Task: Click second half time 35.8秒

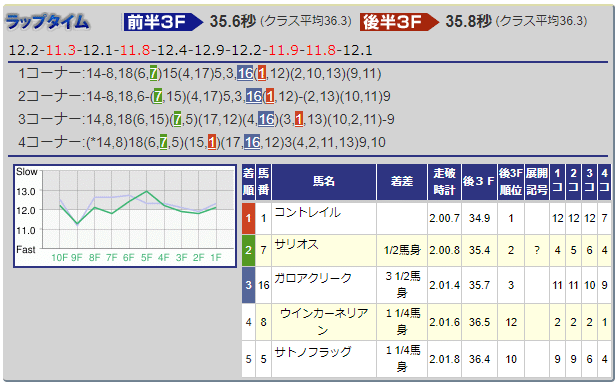Action: pos(468,22)
